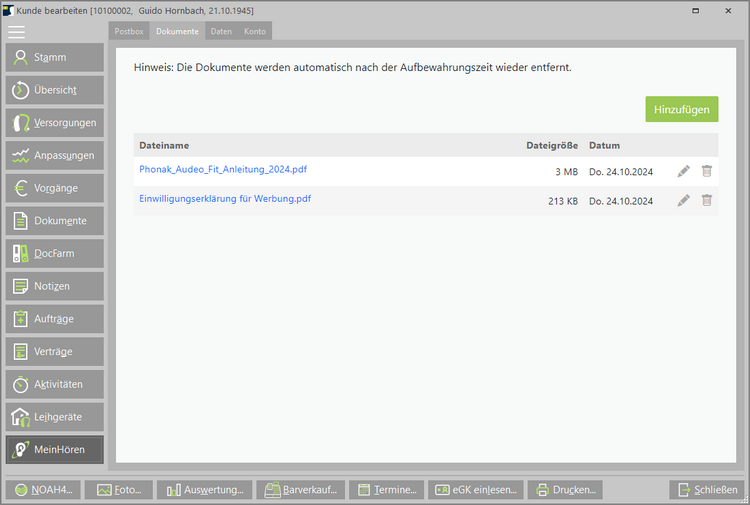Click pencil icon for Einwilligungserklärung document
The height and width of the screenshot is (505, 750).
pos(683,200)
